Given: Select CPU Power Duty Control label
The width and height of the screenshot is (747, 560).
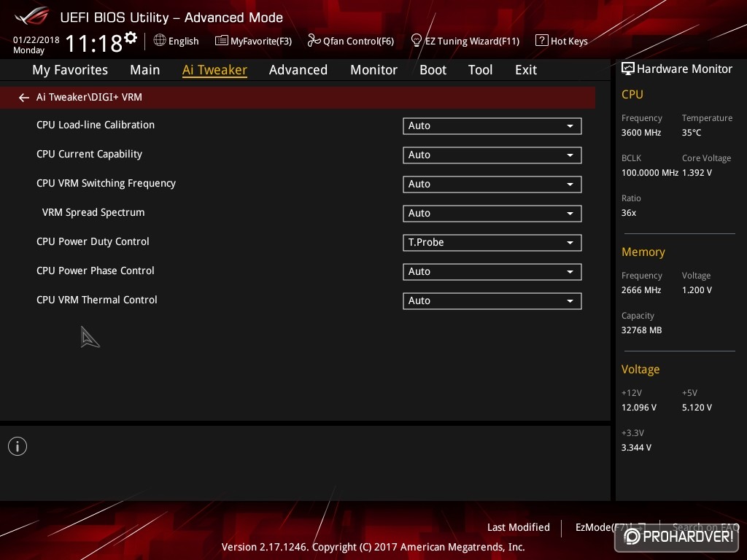Looking at the screenshot, I should tap(93, 241).
